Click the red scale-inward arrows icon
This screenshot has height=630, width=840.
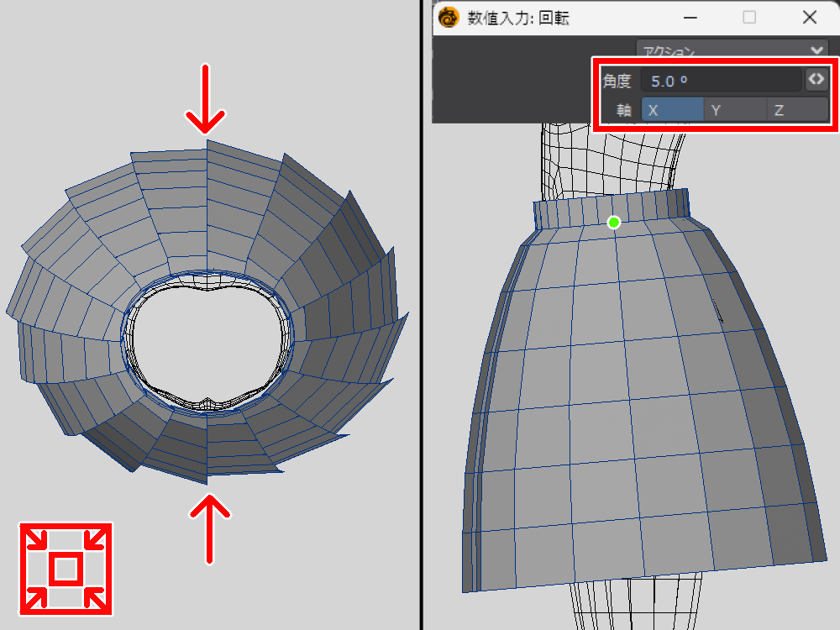66,569
